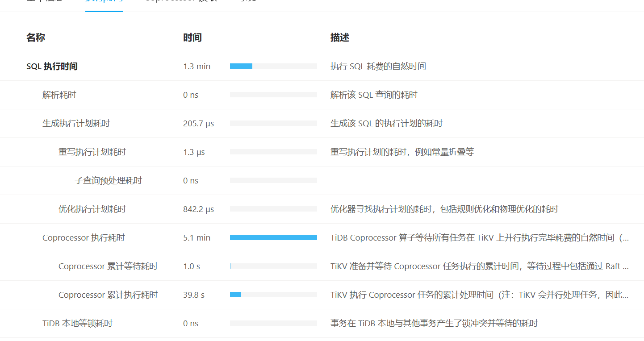Select the 生成执行计划耗时 row label
Screen dimensions: 644x341
coord(76,124)
